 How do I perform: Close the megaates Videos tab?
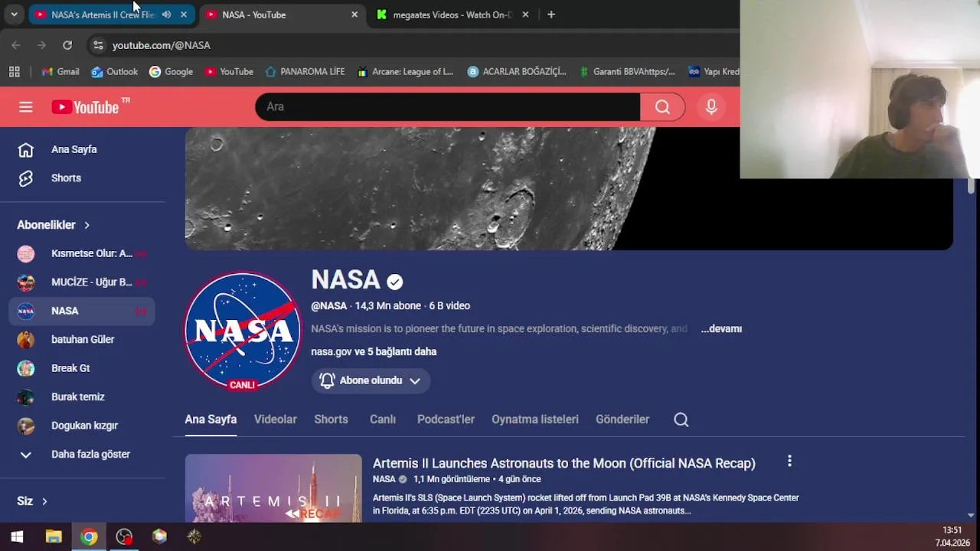(x=525, y=15)
